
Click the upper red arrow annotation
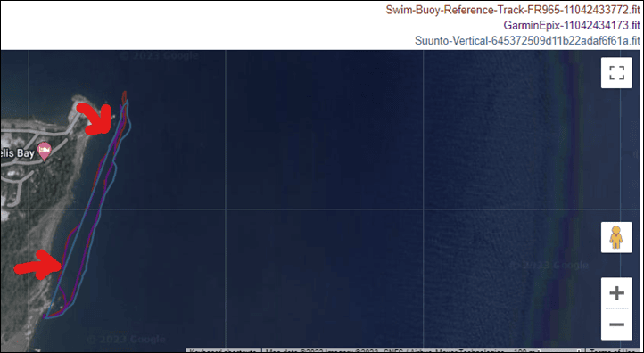[95, 119]
